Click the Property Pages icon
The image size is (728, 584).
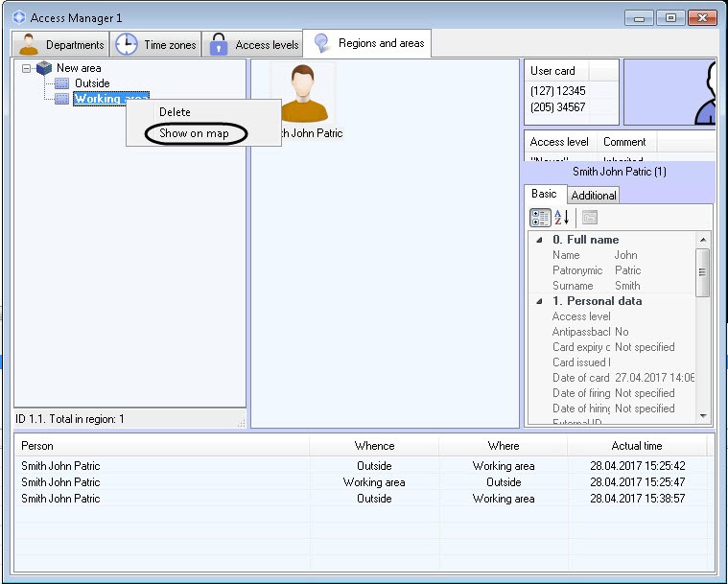589,218
